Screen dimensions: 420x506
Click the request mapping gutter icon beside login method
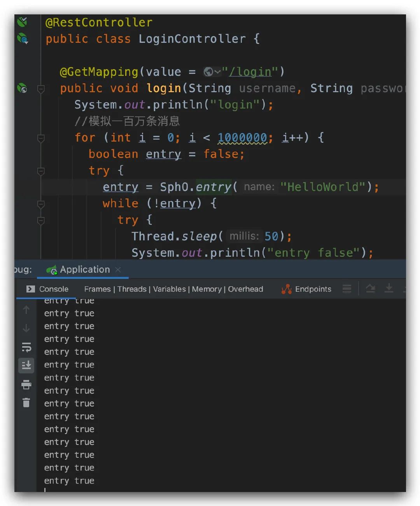click(x=22, y=88)
